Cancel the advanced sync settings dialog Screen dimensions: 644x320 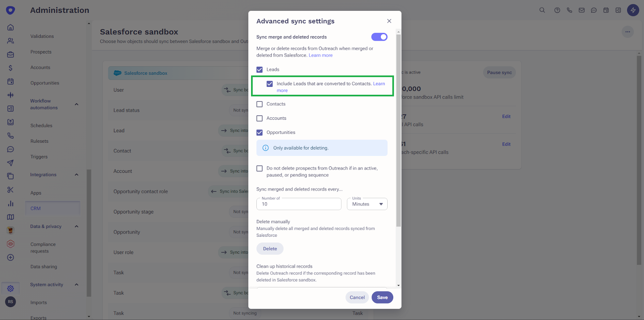click(357, 297)
